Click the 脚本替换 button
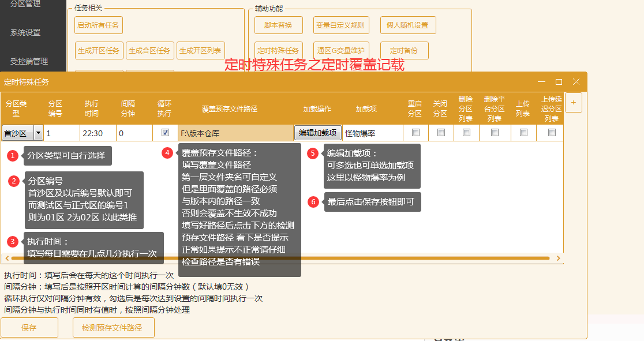The height and width of the screenshot is (341, 644). [279, 25]
